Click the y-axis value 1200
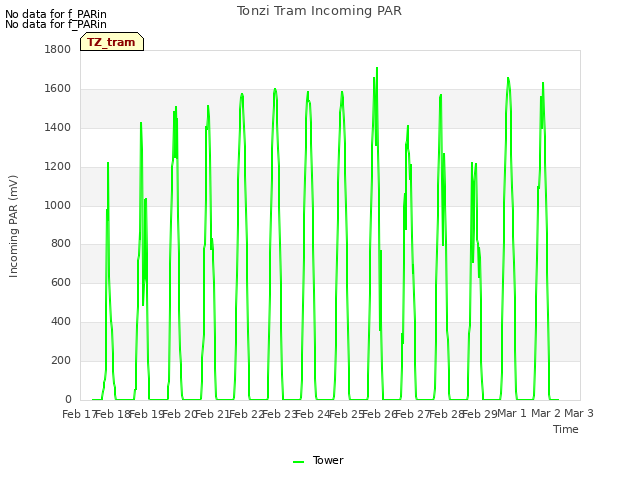 [x=58, y=167]
